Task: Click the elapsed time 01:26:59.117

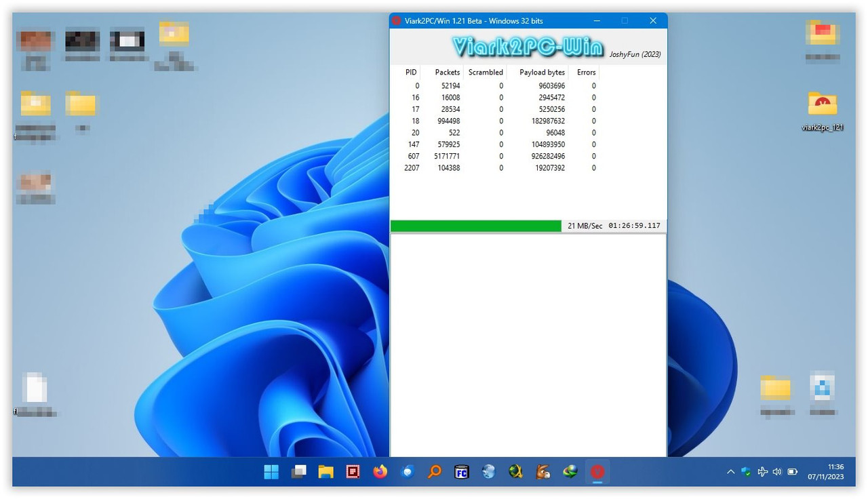Action: click(x=635, y=226)
